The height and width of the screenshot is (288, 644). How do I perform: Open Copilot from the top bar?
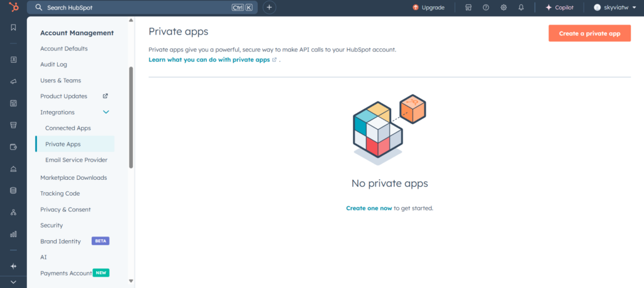[x=559, y=8]
